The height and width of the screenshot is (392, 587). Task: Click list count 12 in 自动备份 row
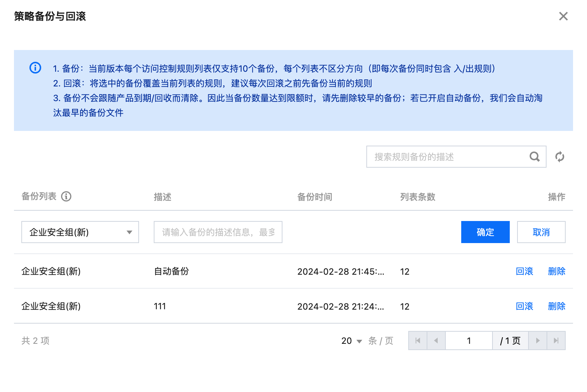click(405, 272)
